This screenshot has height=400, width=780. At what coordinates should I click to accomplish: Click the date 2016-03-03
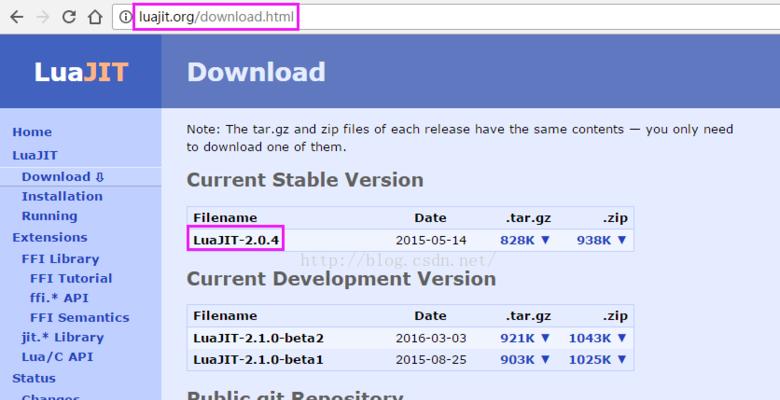coord(431,338)
